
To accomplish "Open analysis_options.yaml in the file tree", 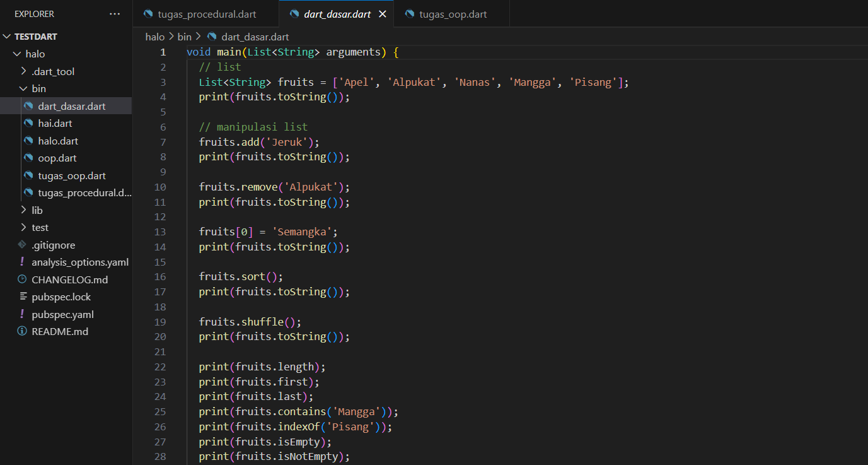I will pyautogui.click(x=79, y=262).
